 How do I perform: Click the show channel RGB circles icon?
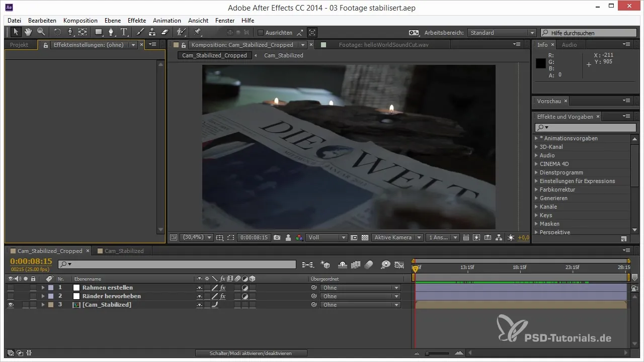[299, 237]
